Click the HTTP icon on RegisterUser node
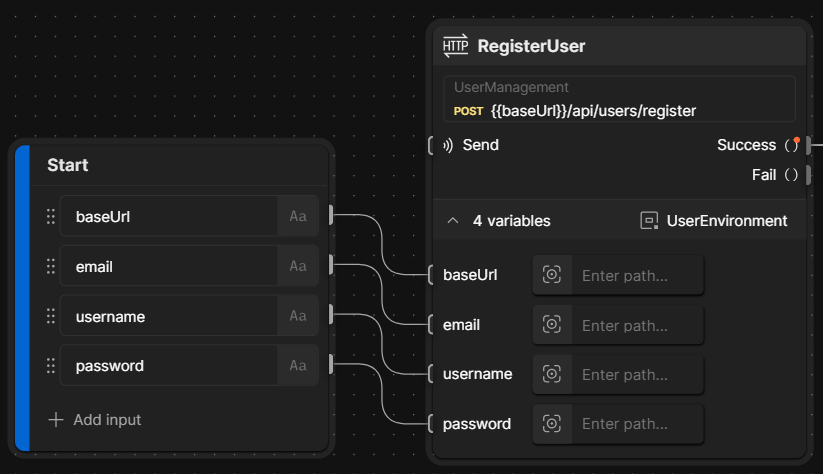 (455, 46)
